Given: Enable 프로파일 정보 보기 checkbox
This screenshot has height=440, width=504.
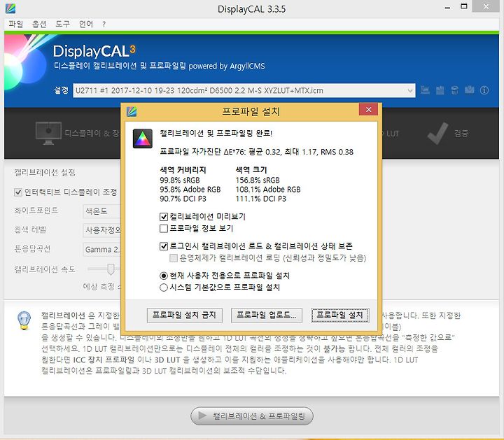Looking at the screenshot, I should tap(164, 228).
